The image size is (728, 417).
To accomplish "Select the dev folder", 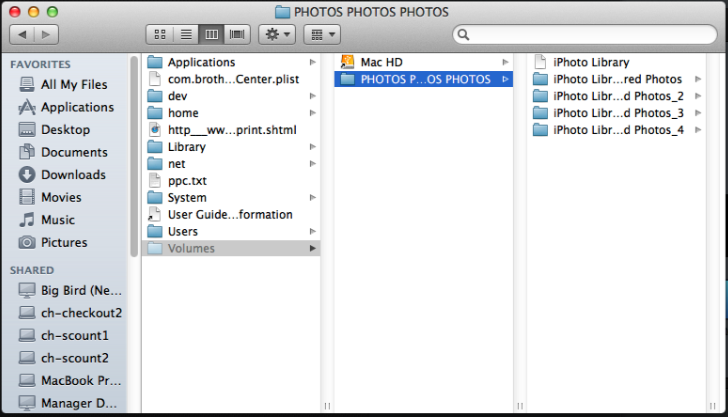I will [231, 96].
